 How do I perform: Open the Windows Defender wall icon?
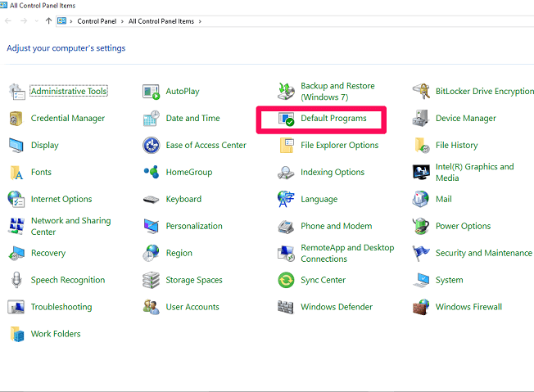pyautogui.click(x=285, y=307)
